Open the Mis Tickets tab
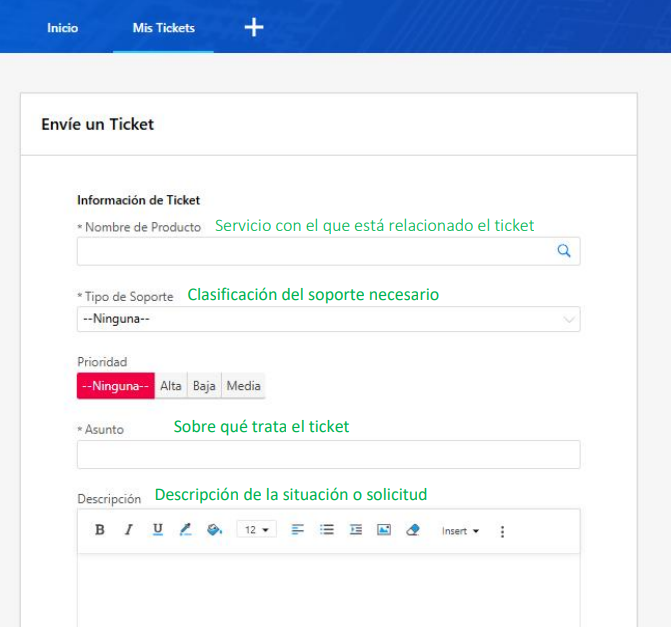 (163, 28)
